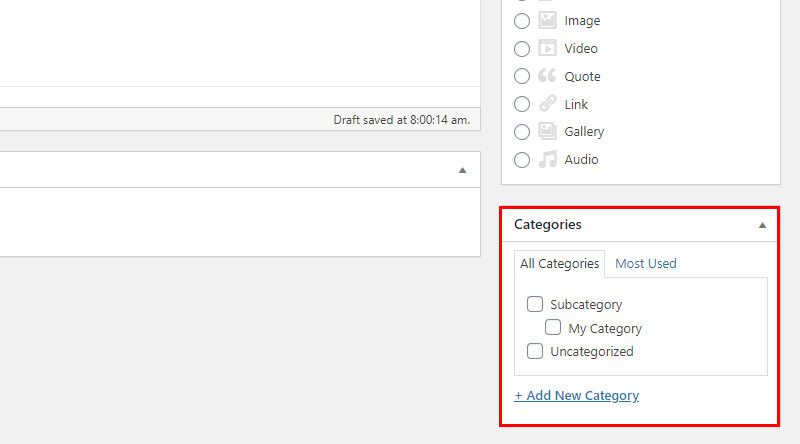Click the Audio music note icon
The image size is (800, 444).
(547, 159)
